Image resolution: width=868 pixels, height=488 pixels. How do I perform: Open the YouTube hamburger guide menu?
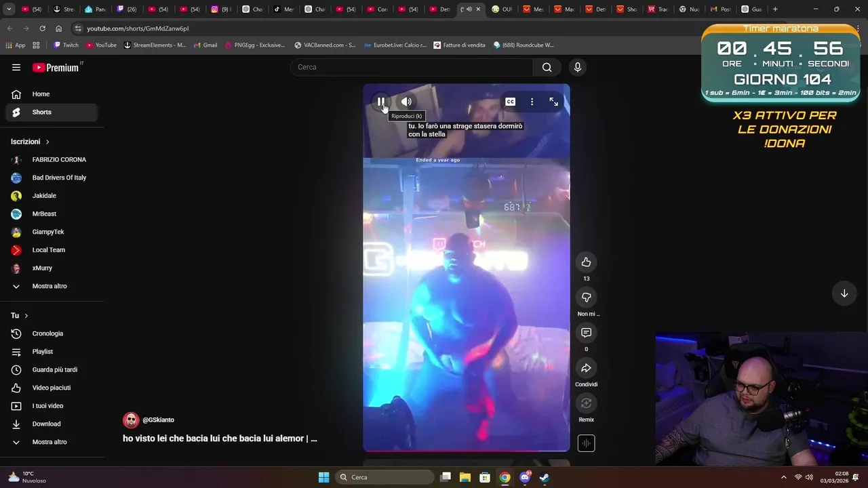pos(16,67)
